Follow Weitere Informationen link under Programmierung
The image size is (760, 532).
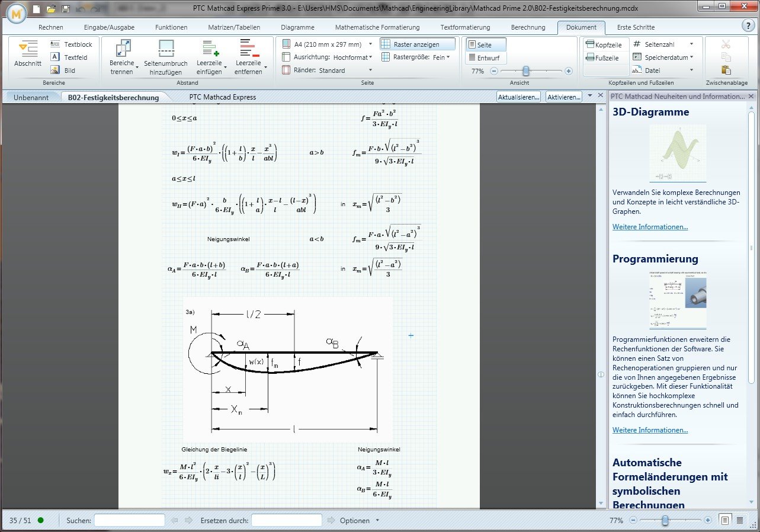point(650,430)
